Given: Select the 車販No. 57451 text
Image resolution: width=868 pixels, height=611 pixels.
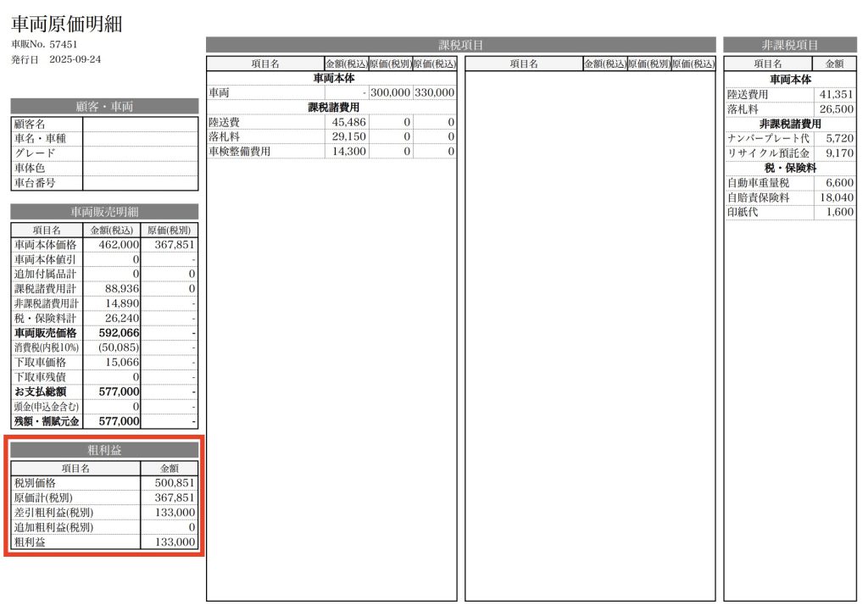Looking at the screenshot, I should [44, 44].
